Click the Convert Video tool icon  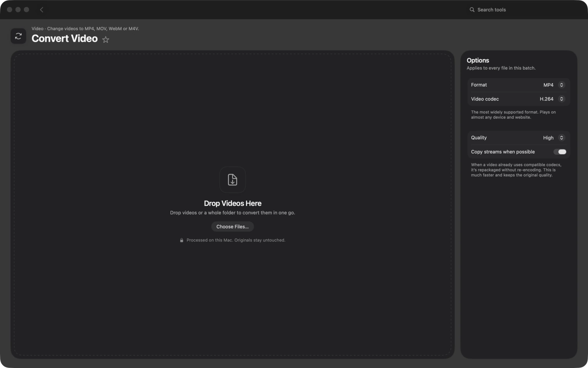click(18, 36)
